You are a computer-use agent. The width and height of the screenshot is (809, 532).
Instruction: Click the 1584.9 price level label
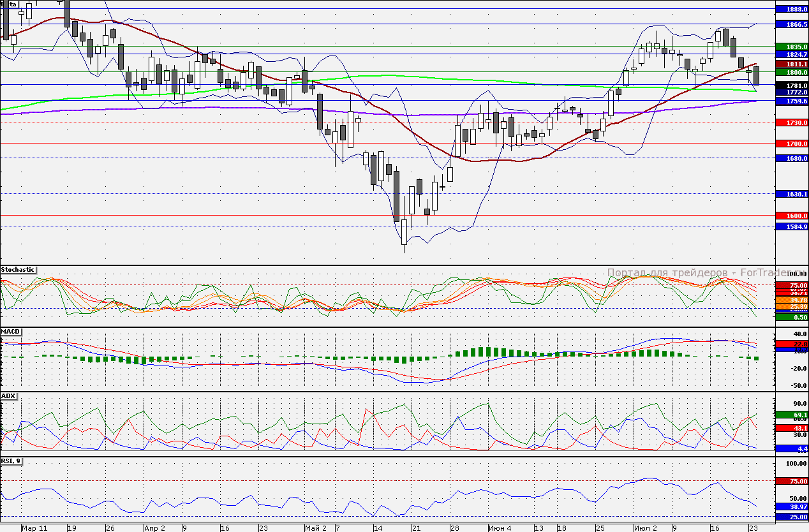point(791,226)
